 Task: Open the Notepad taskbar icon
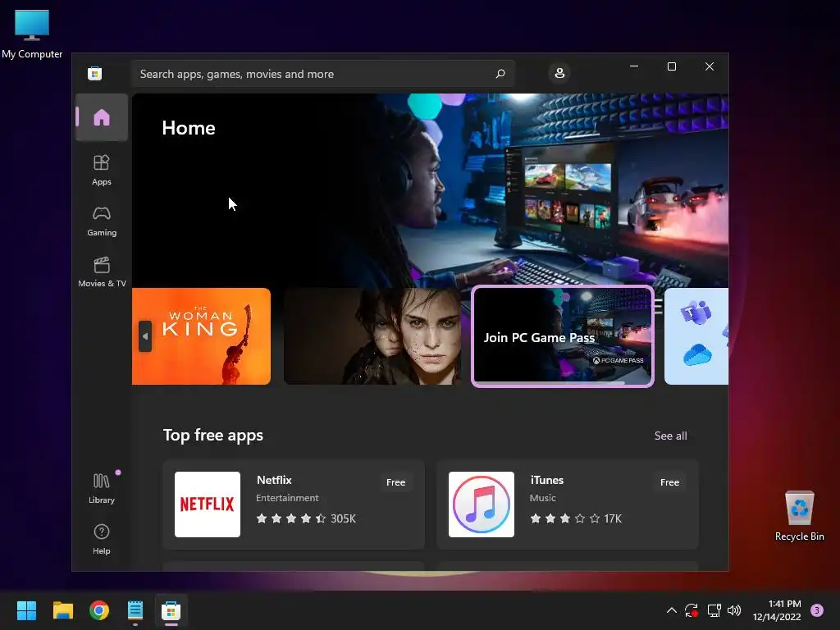pos(135,610)
